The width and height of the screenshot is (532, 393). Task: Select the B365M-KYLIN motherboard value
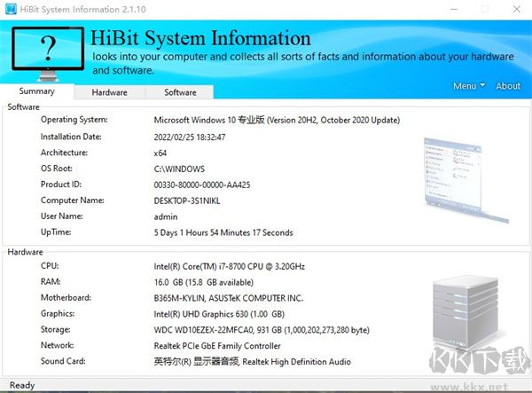(x=229, y=298)
